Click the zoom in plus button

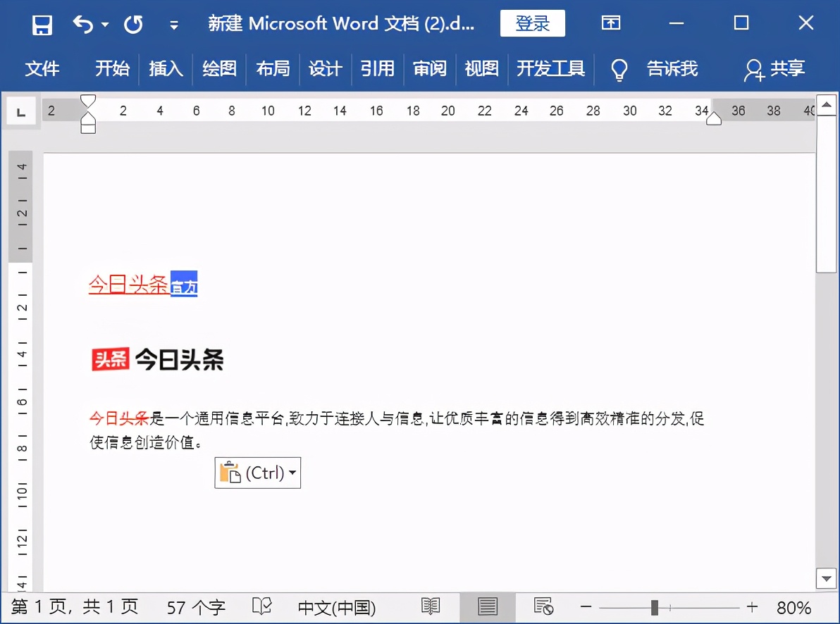(752, 607)
